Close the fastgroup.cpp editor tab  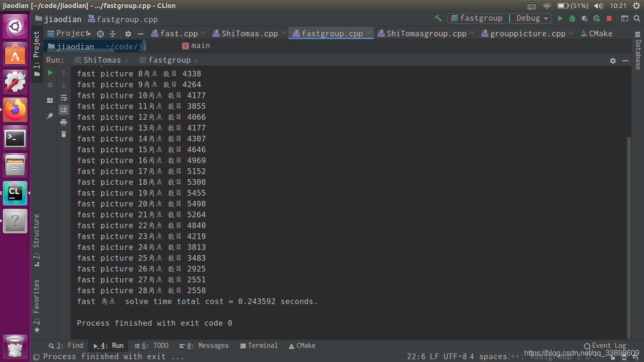pos(368,33)
